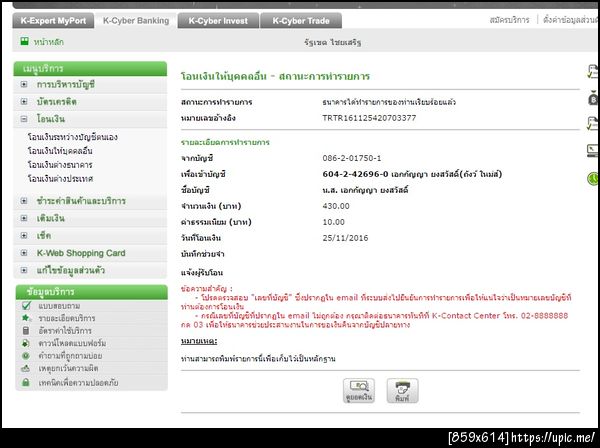
Task: Click the สมัครบริการ link at top
Action: tap(509, 20)
